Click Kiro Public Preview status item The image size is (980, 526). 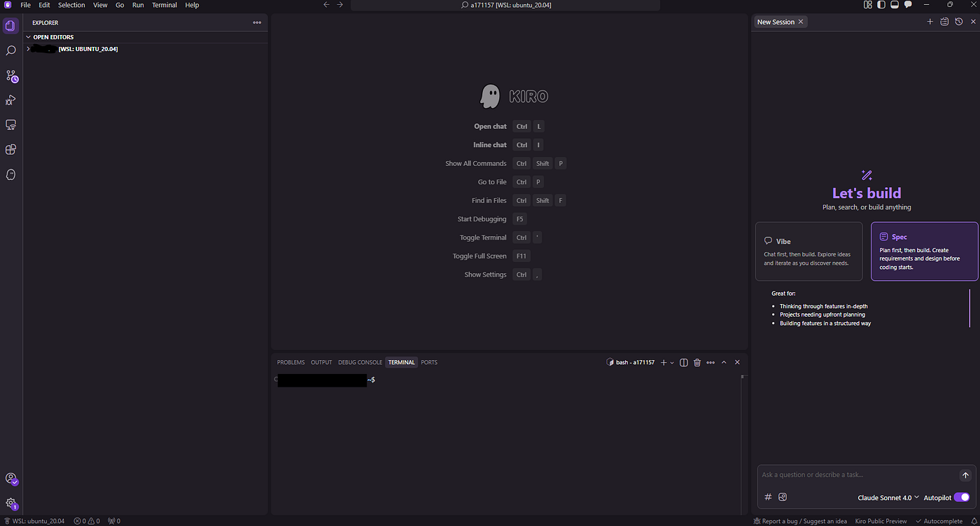tap(881, 521)
